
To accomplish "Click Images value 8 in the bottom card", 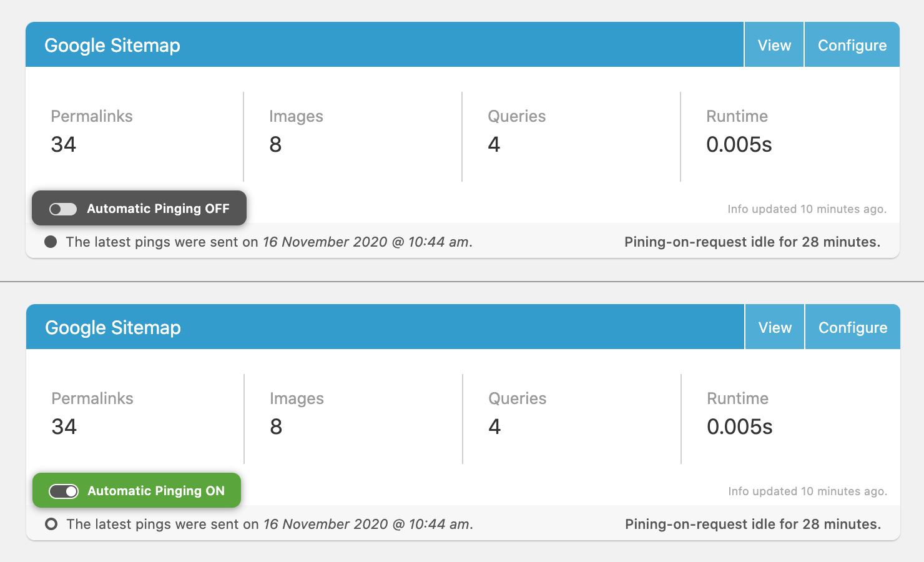I will 276,426.
